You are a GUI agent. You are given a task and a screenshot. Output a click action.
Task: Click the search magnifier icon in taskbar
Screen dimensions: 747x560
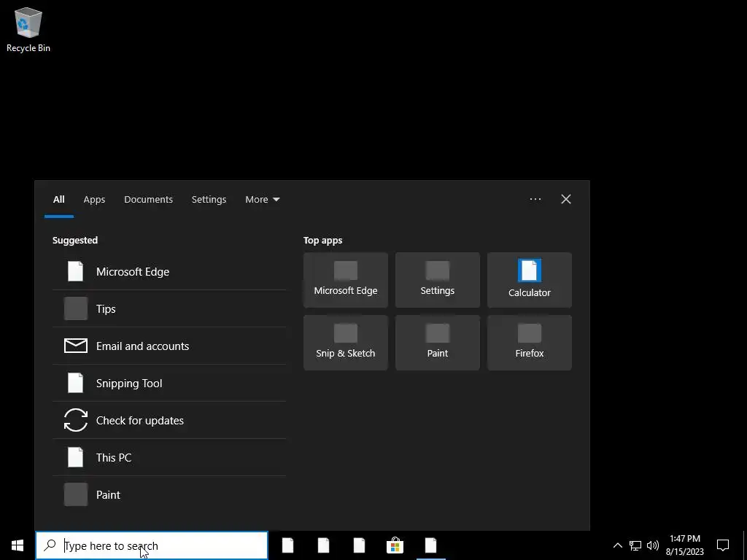[50, 545]
